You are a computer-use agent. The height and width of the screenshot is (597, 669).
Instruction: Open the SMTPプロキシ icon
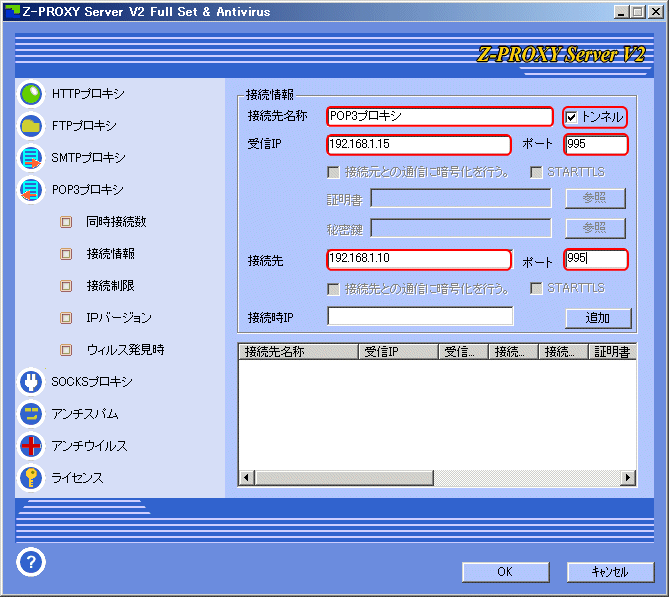click(x=31, y=158)
